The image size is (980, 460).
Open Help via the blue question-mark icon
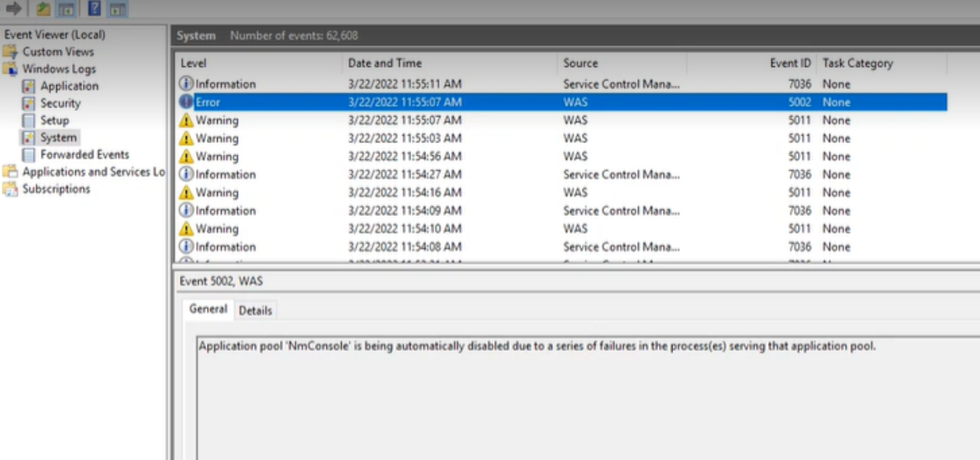coord(94,8)
